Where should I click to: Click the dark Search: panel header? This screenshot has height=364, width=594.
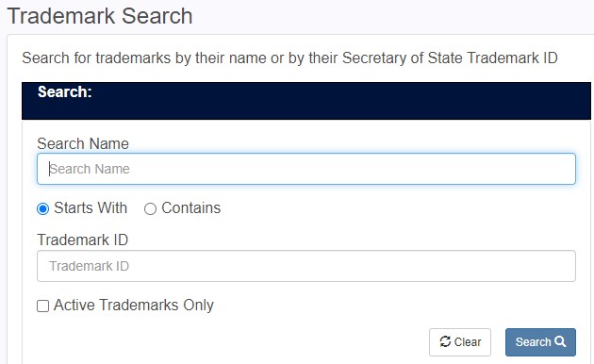point(306,101)
